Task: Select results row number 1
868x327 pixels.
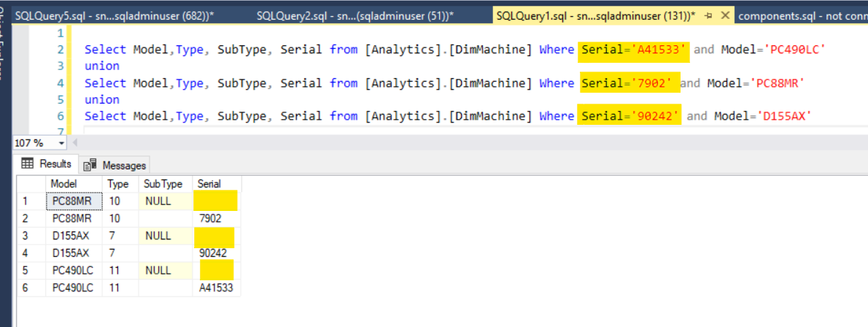Action: [x=31, y=201]
